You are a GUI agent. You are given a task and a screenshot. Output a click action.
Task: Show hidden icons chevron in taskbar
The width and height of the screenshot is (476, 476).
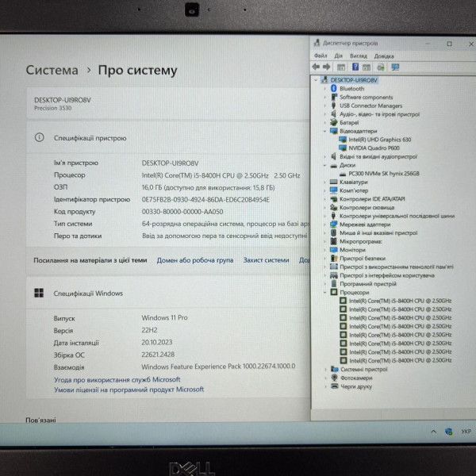coord(433,432)
